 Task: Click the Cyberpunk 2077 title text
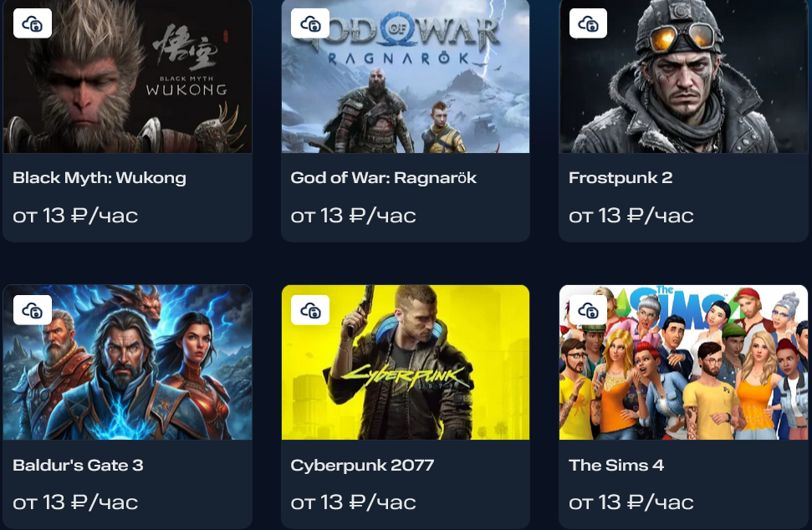tap(362, 466)
